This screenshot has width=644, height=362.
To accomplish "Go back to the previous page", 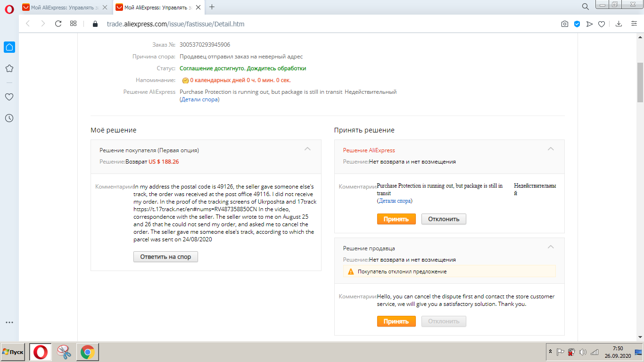I will (28, 24).
